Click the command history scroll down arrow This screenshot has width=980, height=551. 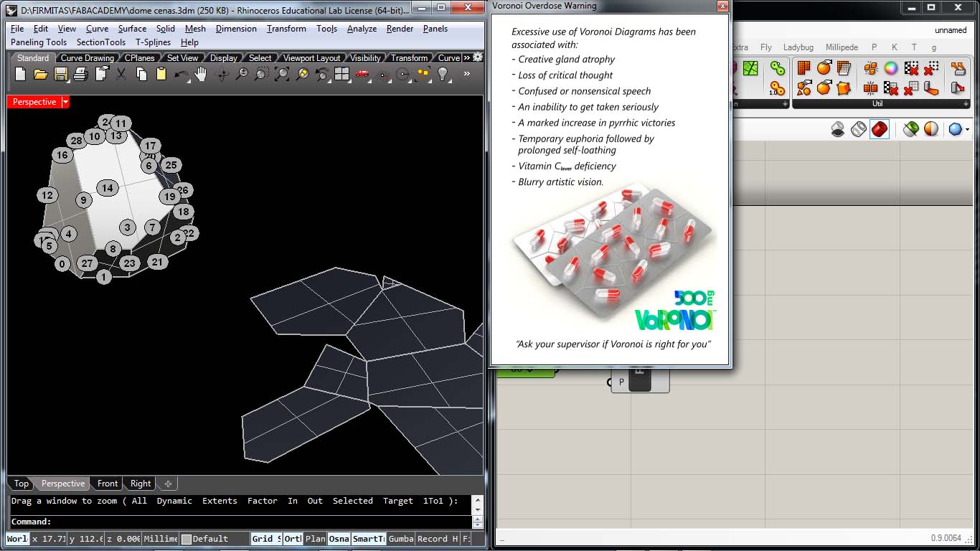point(478,509)
